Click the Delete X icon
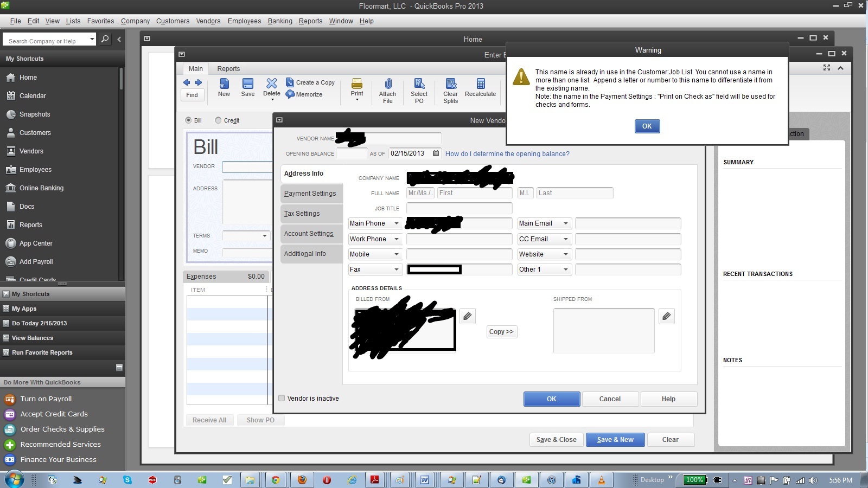 click(x=272, y=83)
